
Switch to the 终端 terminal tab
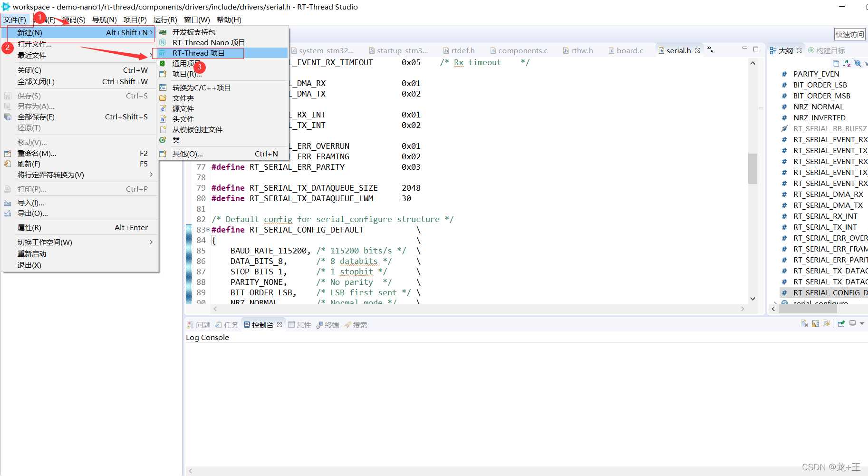328,325
